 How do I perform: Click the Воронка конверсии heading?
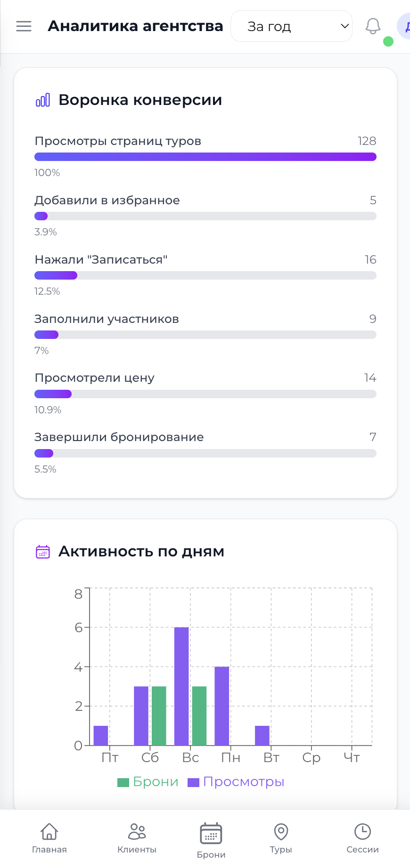coord(140,100)
